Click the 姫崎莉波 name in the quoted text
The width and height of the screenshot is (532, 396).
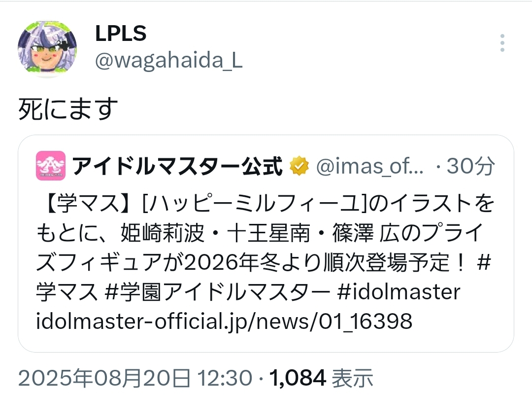pos(162,233)
